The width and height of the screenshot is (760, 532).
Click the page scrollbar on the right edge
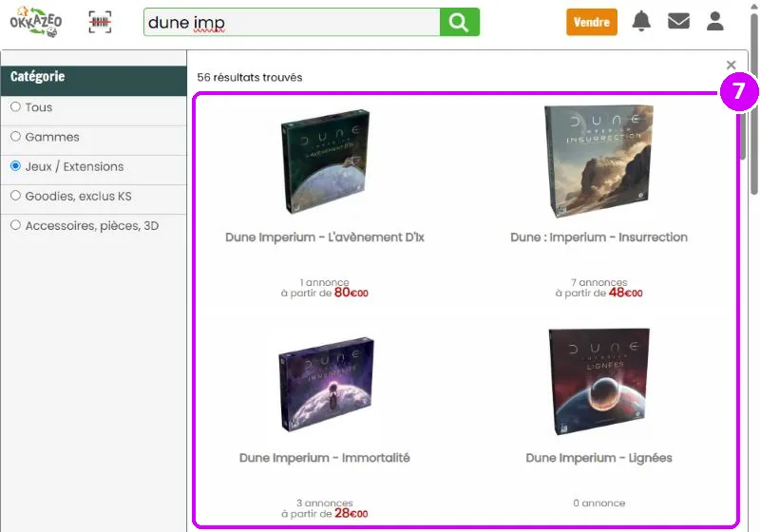click(x=754, y=104)
